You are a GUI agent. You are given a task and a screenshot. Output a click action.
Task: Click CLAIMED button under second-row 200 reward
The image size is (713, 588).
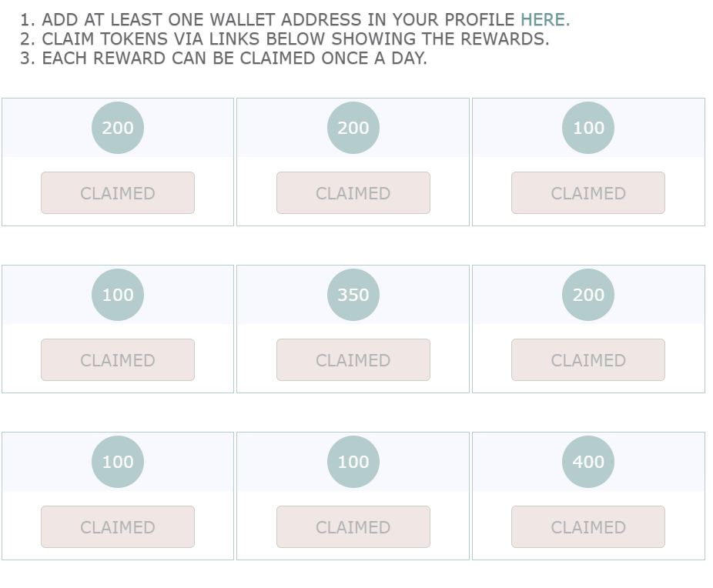pos(588,360)
